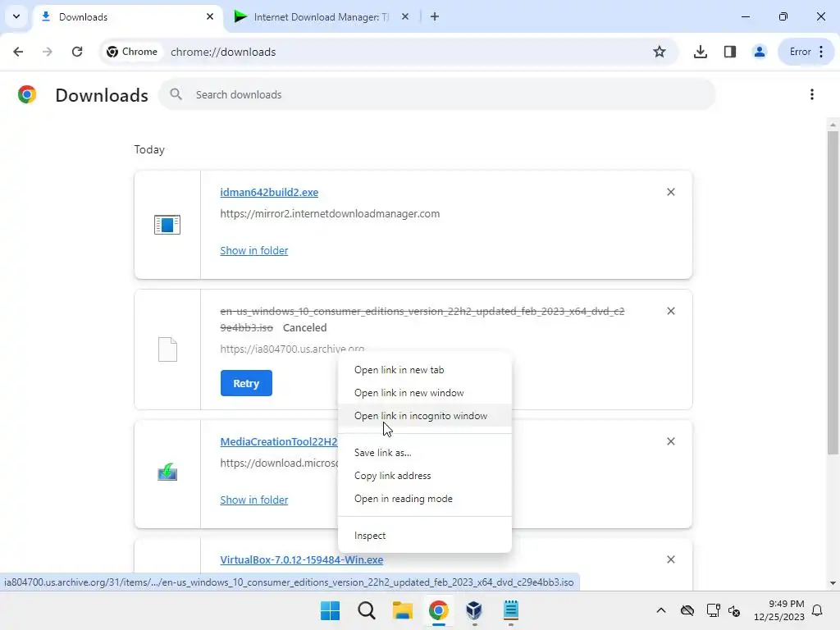Click the page vertical scrollbar thumb

coord(833,294)
